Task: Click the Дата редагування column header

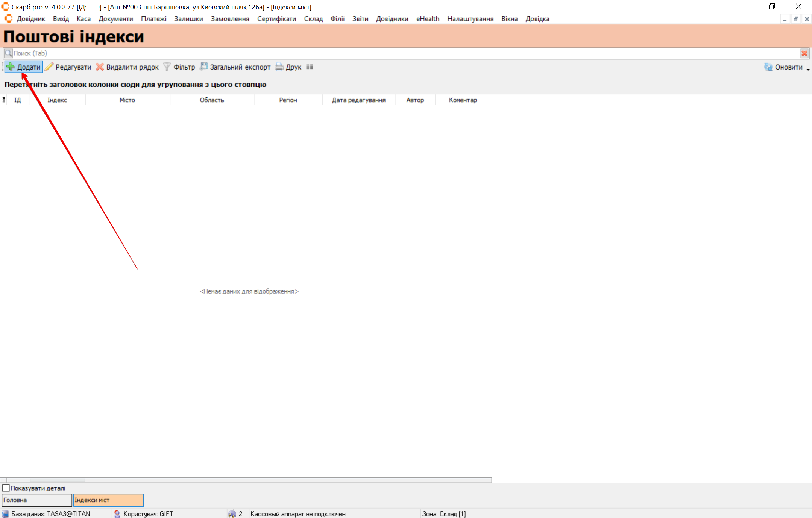Action: pos(358,100)
